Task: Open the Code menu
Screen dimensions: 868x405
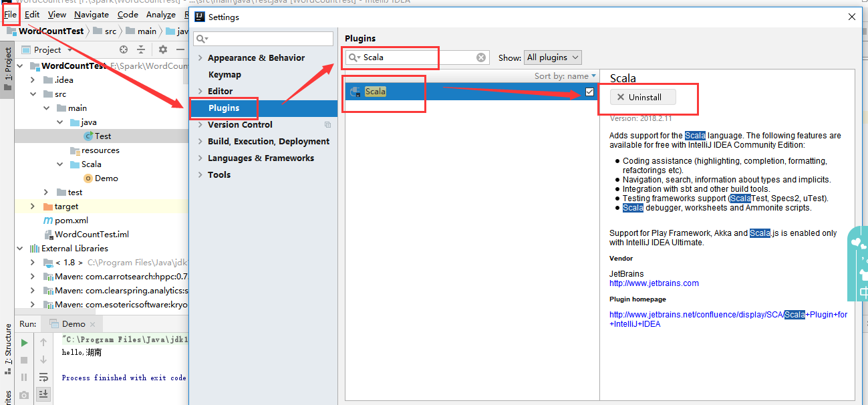Action: click(128, 14)
